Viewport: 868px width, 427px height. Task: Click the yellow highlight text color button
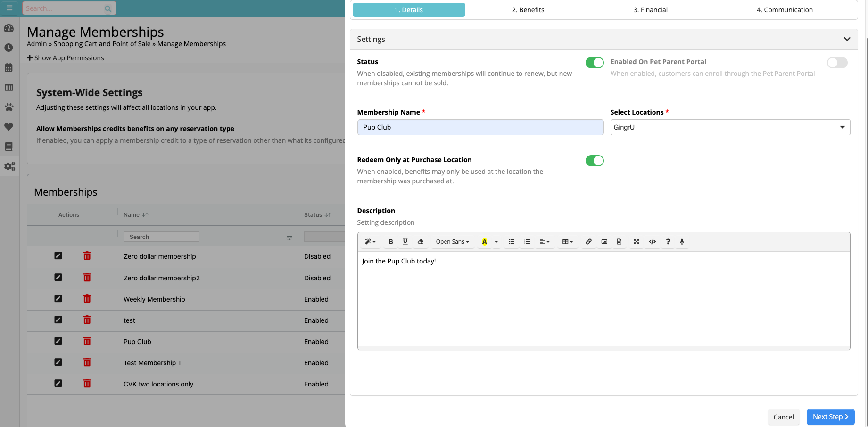[484, 242]
